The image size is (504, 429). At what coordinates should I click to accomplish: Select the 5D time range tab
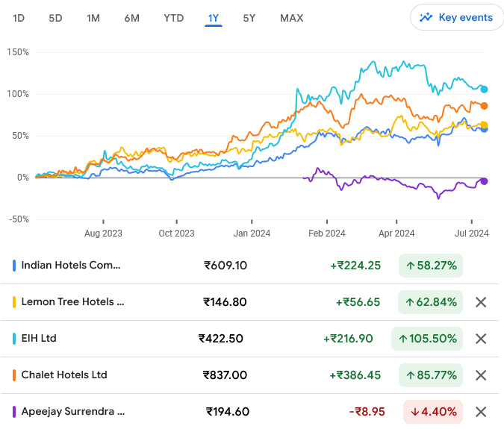tap(55, 18)
